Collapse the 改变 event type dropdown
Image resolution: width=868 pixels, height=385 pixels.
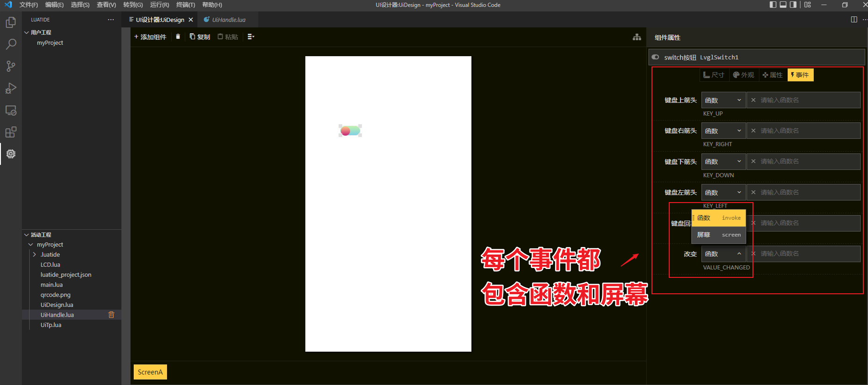723,254
